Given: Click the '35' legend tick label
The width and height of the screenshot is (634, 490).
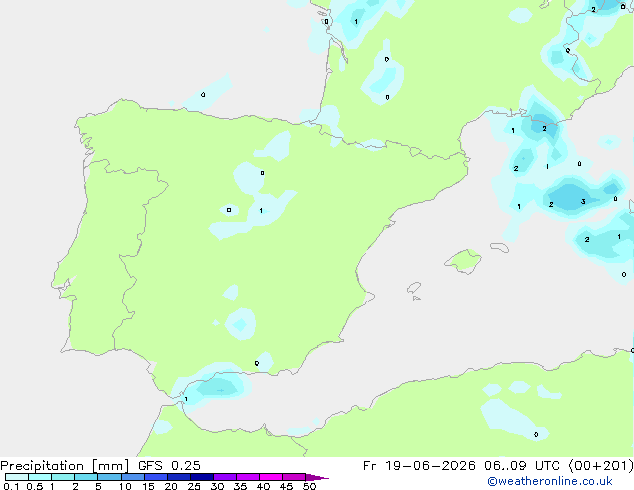Looking at the screenshot, I should 240,486.
